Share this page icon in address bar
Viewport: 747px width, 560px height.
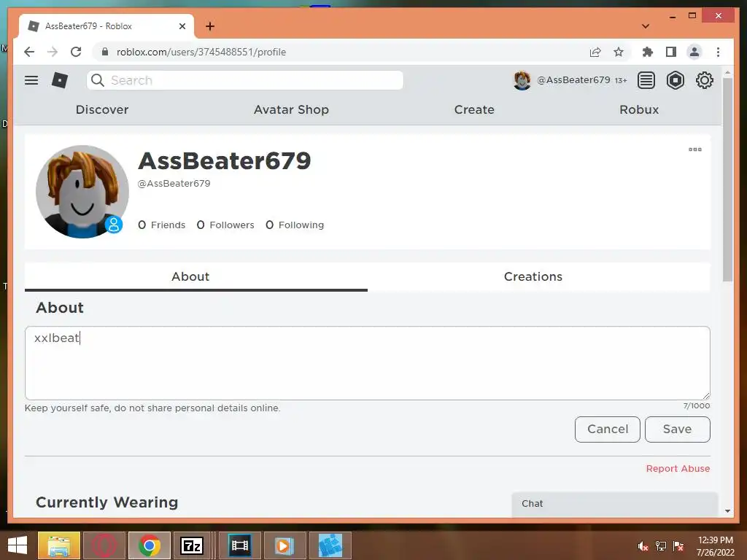tap(595, 52)
